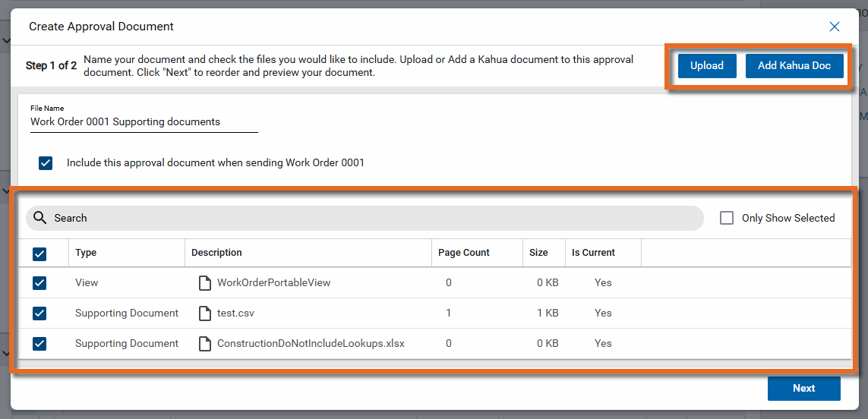Sort by the Description column header

[216, 253]
